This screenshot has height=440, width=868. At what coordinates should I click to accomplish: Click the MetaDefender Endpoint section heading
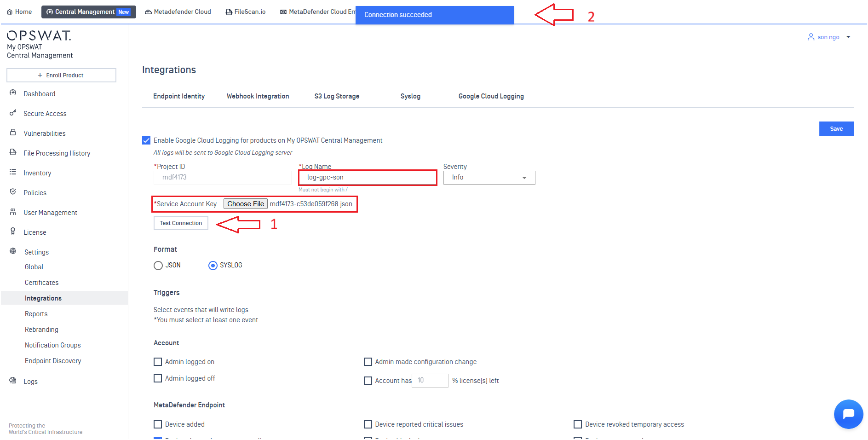click(189, 405)
